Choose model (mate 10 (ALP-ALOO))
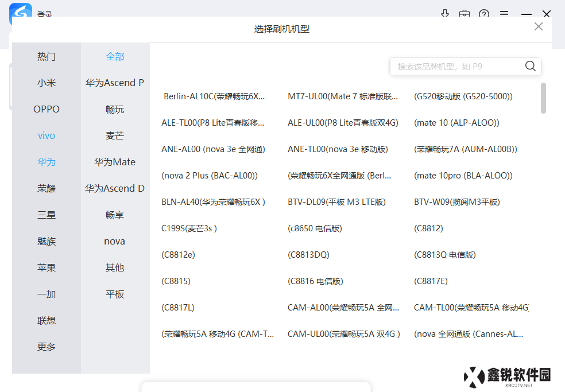This screenshot has height=392, width=565. point(457,123)
